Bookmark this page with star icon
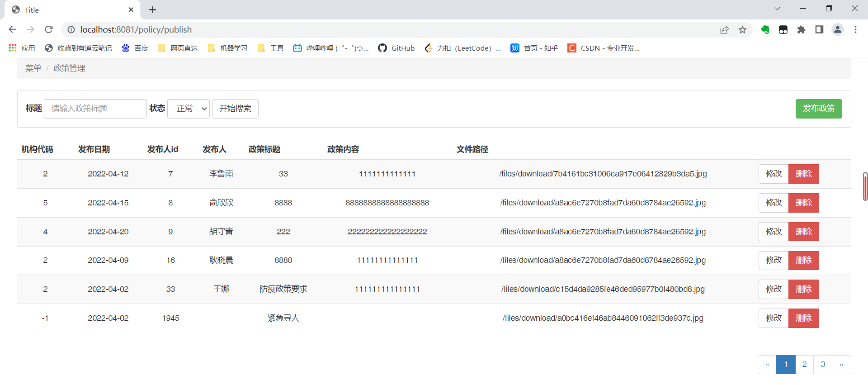Viewport: 868px width, 385px height. (x=742, y=29)
